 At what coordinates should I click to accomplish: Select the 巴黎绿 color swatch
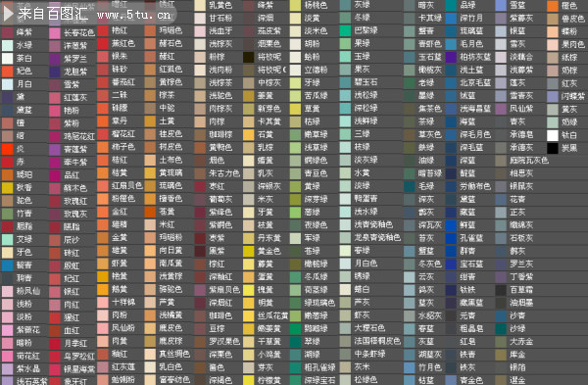[x=345, y=30]
